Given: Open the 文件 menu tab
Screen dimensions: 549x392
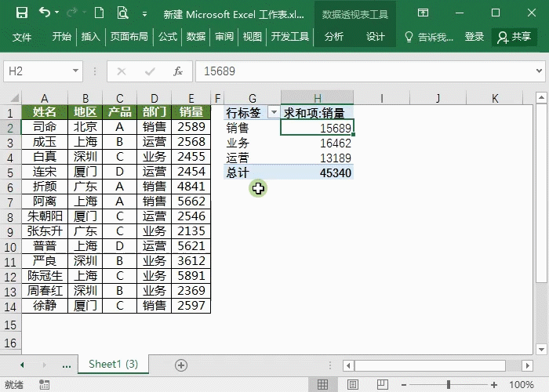Looking at the screenshot, I should tap(22, 37).
